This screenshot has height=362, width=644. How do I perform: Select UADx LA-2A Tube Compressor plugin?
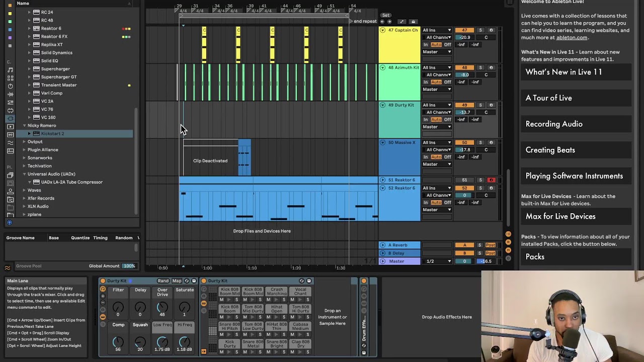pyautogui.click(x=71, y=182)
